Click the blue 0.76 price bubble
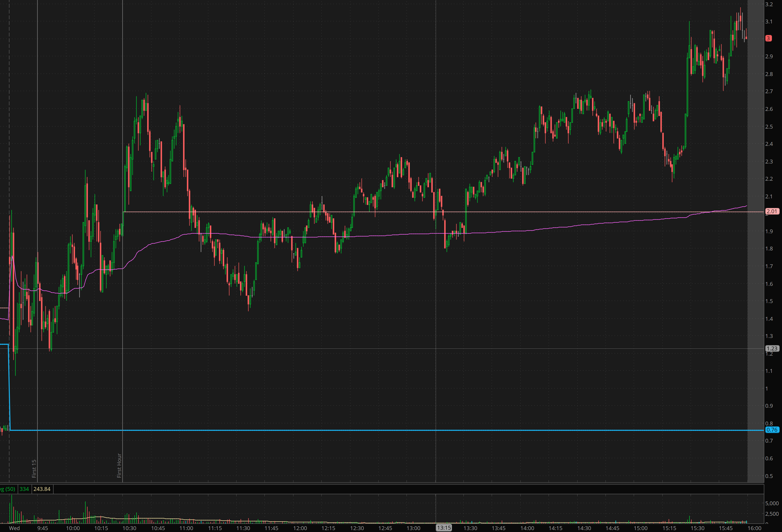 click(x=772, y=430)
